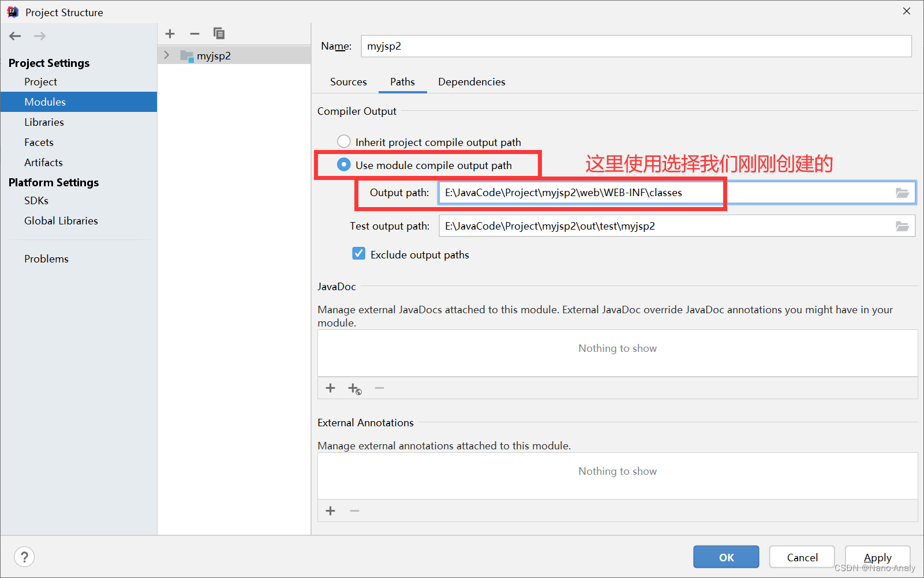This screenshot has height=578, width=924.
Task: Add an external annotations path
Action: click(331, 511)
